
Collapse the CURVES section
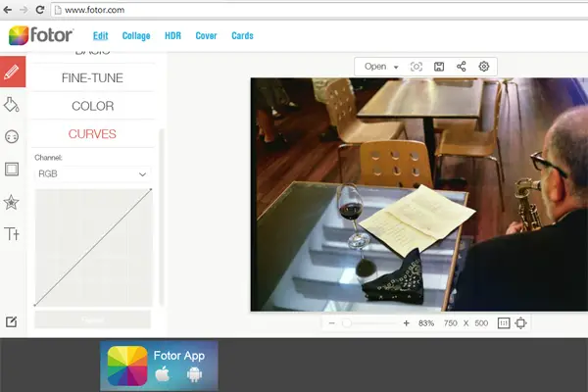tap(92, 134)
